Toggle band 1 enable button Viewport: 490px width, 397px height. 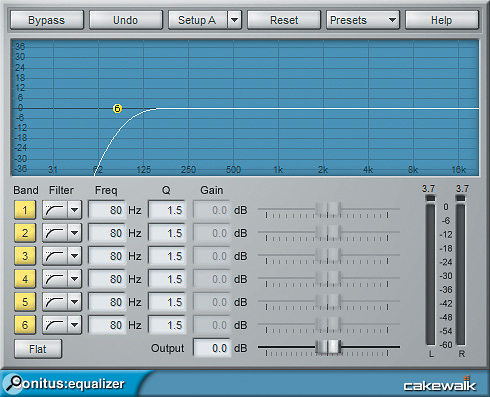[x=25, y=210]
